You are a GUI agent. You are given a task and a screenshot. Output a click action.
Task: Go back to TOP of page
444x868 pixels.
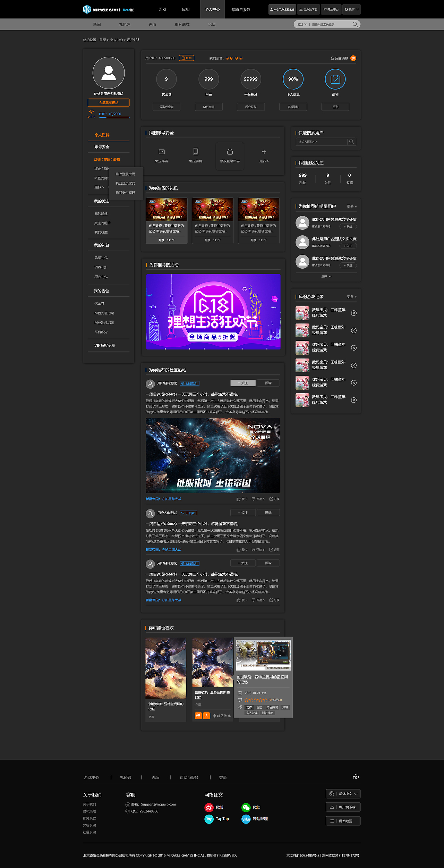tap(356, 776)
